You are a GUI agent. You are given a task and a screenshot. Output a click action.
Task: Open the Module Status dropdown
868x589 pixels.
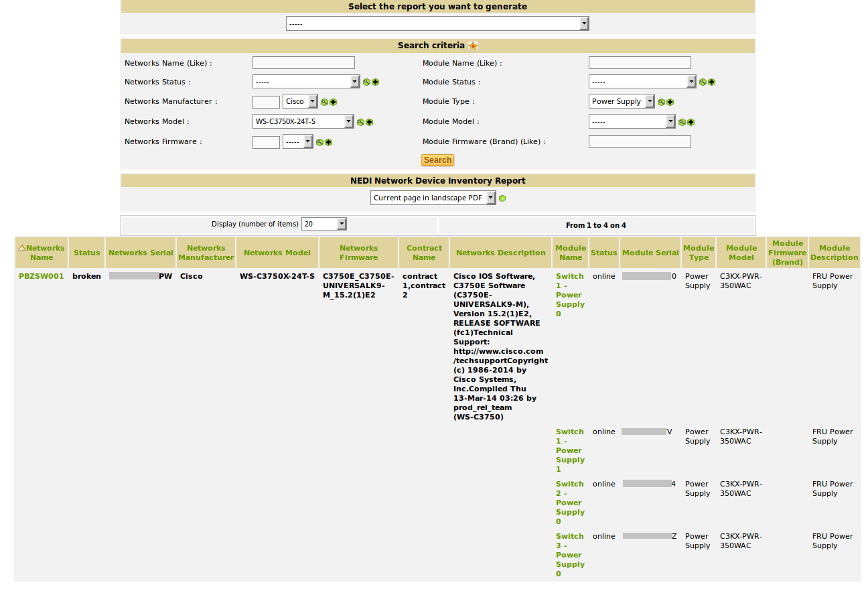642,82
